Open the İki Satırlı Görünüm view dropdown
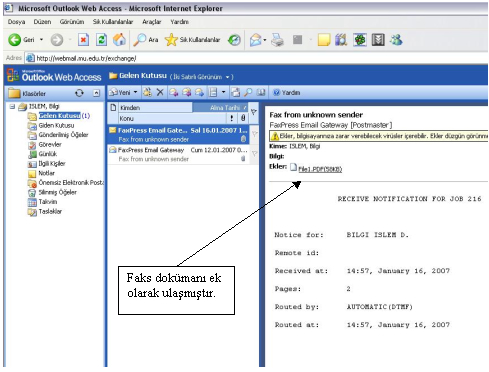Screen dimensions: 489x372 [x=201, y=77]
